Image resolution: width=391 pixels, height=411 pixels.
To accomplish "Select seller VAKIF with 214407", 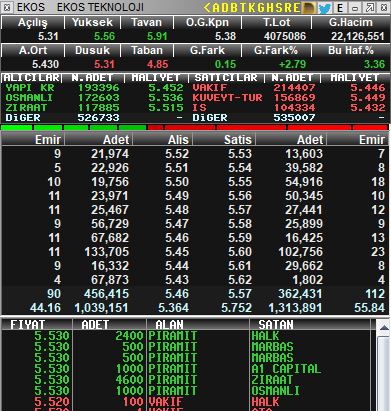I will click(x=289, y=88).
